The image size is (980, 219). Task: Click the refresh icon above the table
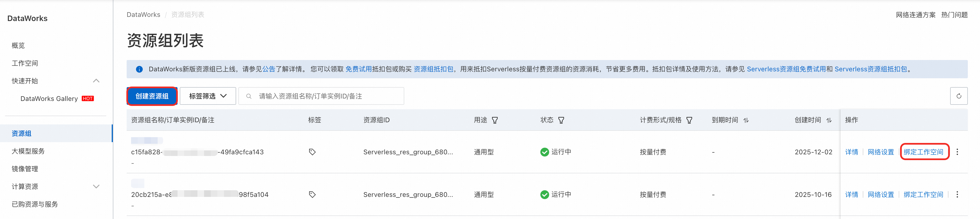(x=958, y=96)
